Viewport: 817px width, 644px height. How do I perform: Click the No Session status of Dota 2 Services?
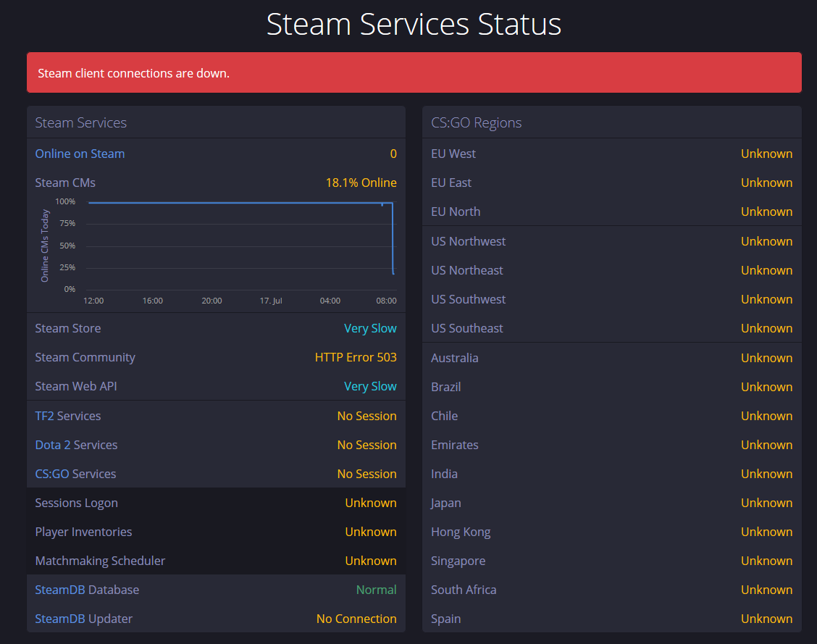(x=366, y=445)
